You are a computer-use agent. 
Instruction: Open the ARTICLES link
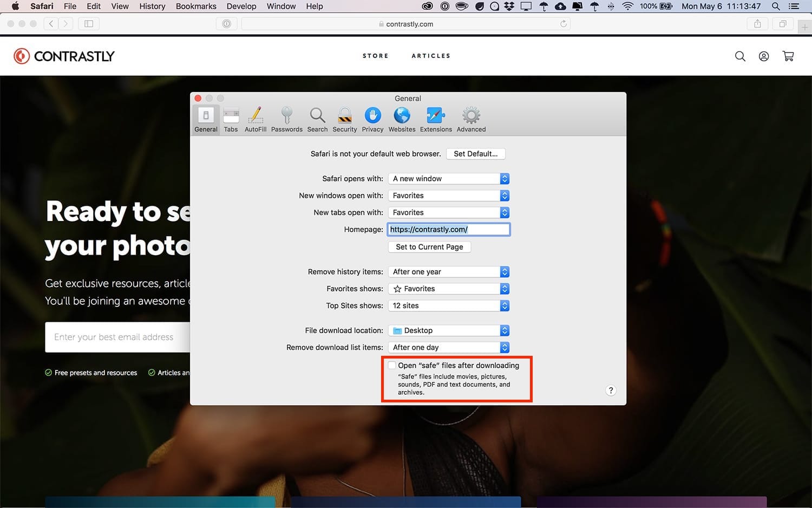pyautogui.click(x=431, y=56)
